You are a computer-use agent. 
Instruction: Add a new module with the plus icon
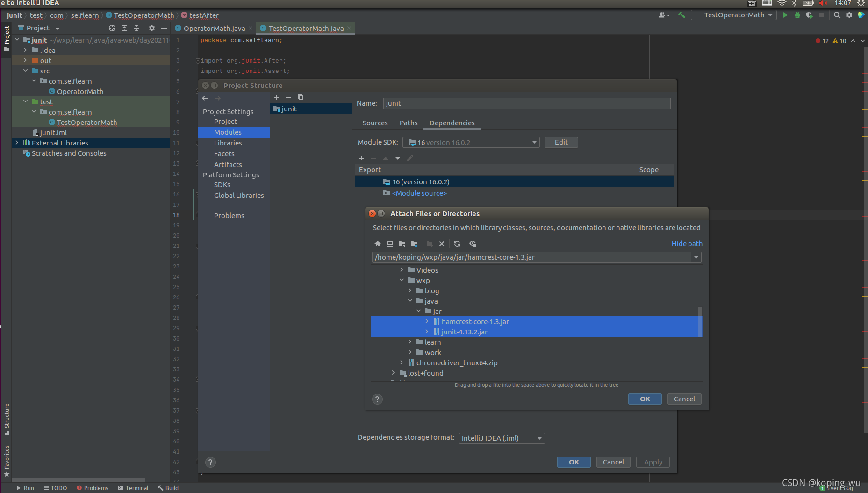276,97
